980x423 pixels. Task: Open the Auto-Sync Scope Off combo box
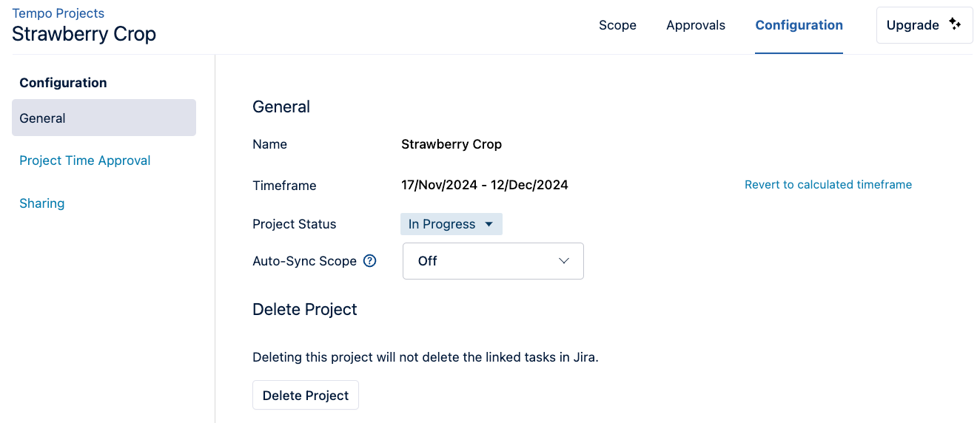point(492,261)
